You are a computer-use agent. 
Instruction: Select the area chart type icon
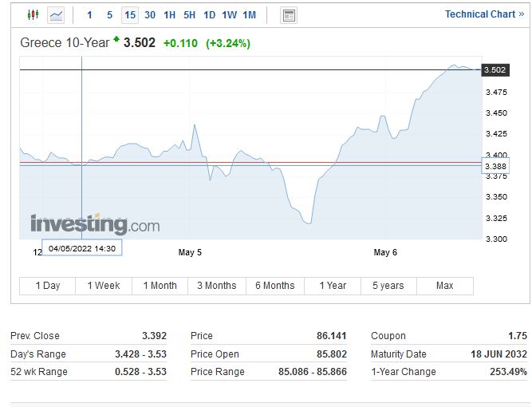click(56, 15)
